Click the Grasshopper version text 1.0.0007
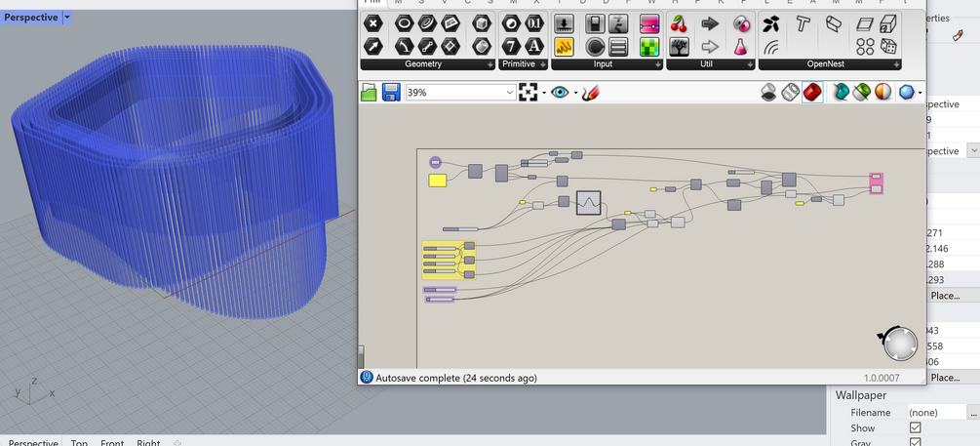Viewport: 980px width, 446px height. (x=882, y=378)
